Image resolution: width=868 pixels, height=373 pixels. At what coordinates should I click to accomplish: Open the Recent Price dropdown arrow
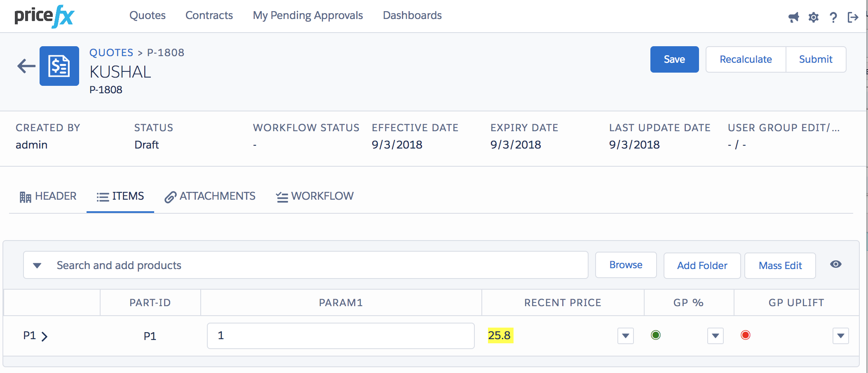(x=625, y=336)
